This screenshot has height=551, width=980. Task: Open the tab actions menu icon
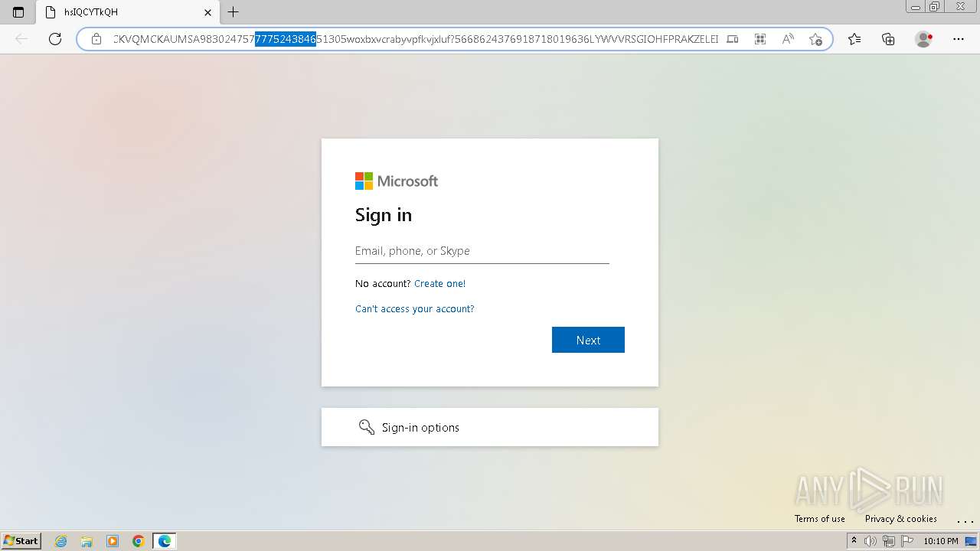[x=18, y=12]
